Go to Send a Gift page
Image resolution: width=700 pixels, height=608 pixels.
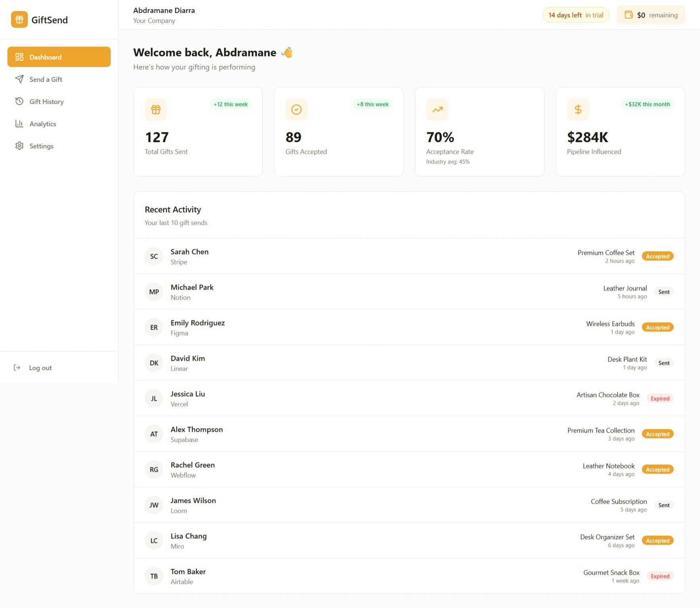[59, 79]
